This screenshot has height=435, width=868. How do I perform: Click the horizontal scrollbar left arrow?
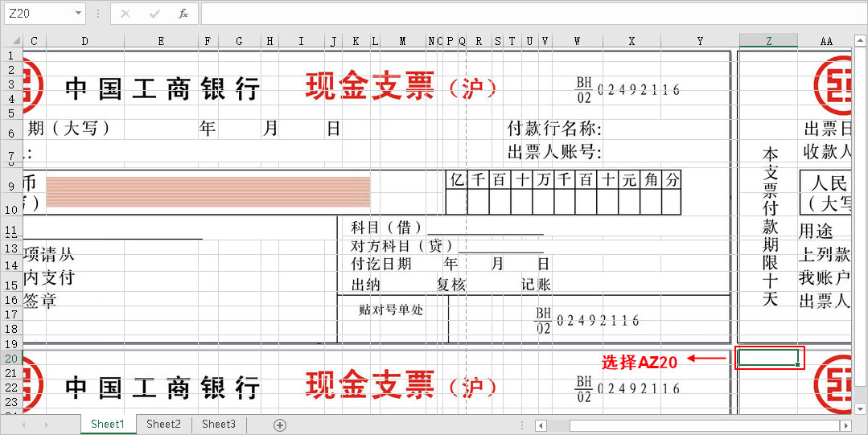[x=541, y=425]
